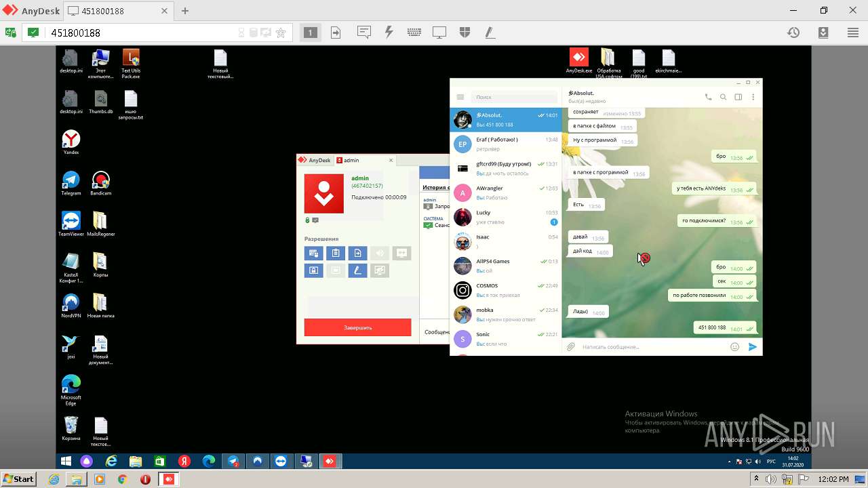Image resolution: width=868 pixels, height=488 pixels.
Task: Select AnyDesk.exe desktop file
Action: (x=579, y=60)
